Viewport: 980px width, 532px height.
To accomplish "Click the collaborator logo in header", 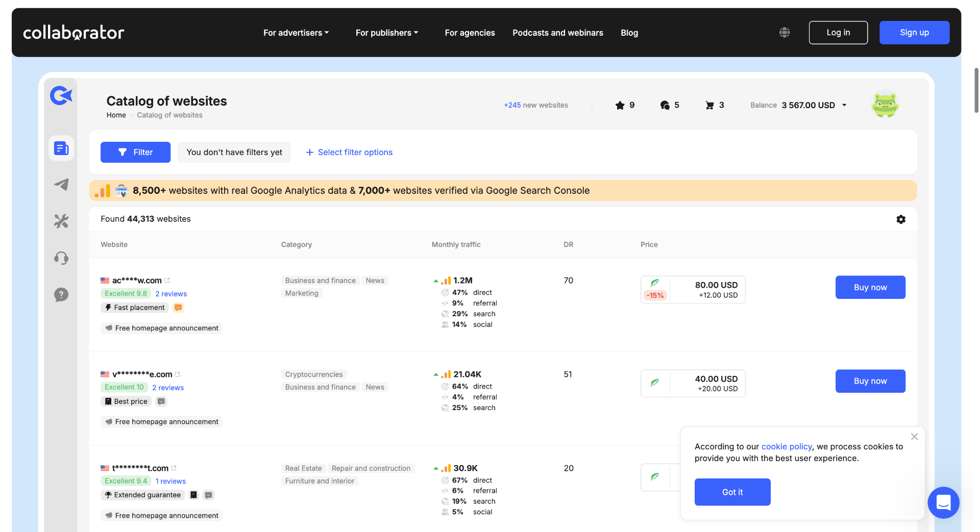I will (73, 33).
